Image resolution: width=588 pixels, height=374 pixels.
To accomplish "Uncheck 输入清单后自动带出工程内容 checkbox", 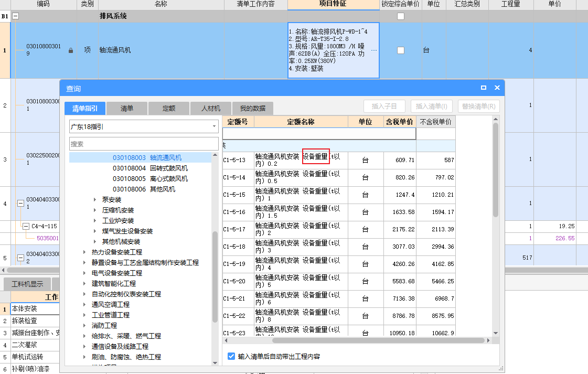I will coord(231,356).
